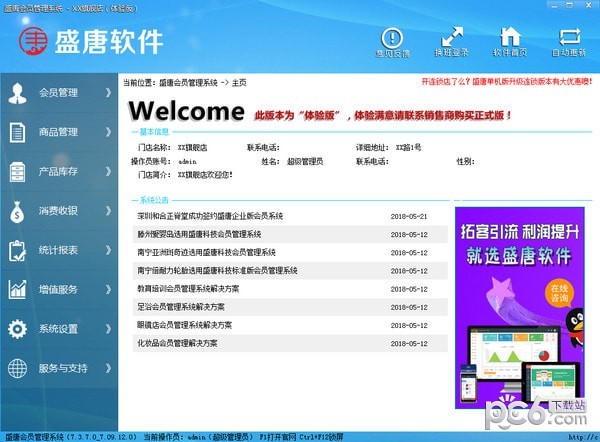Image resolution: width=600 pixels, height=442 pixels.
Task: Click the 会员管理 person icon
Action: click(x=17, y=93)
